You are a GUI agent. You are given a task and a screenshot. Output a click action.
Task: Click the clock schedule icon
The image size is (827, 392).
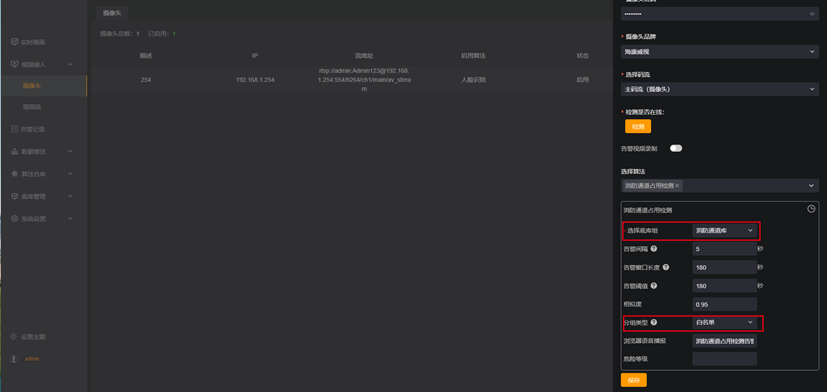point(811,209)
